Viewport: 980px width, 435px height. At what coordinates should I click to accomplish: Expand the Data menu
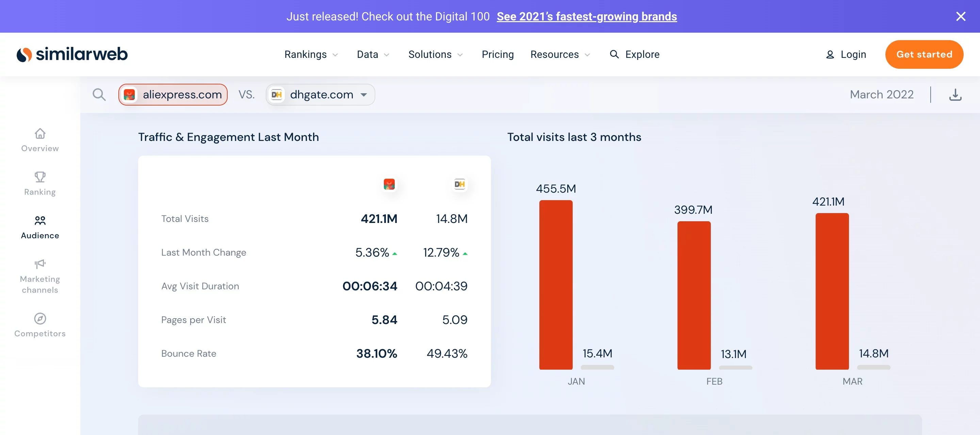pyautogui.click(x=373, y=54)
